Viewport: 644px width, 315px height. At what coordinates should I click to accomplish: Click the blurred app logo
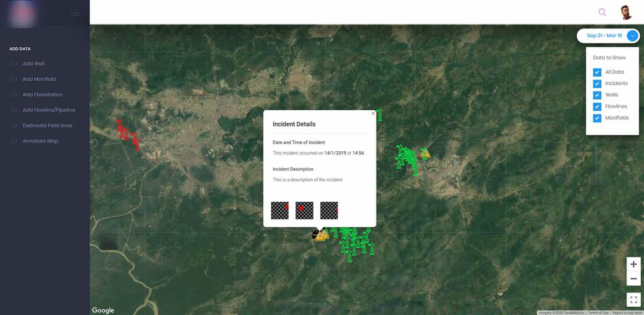tap(23, 14)
